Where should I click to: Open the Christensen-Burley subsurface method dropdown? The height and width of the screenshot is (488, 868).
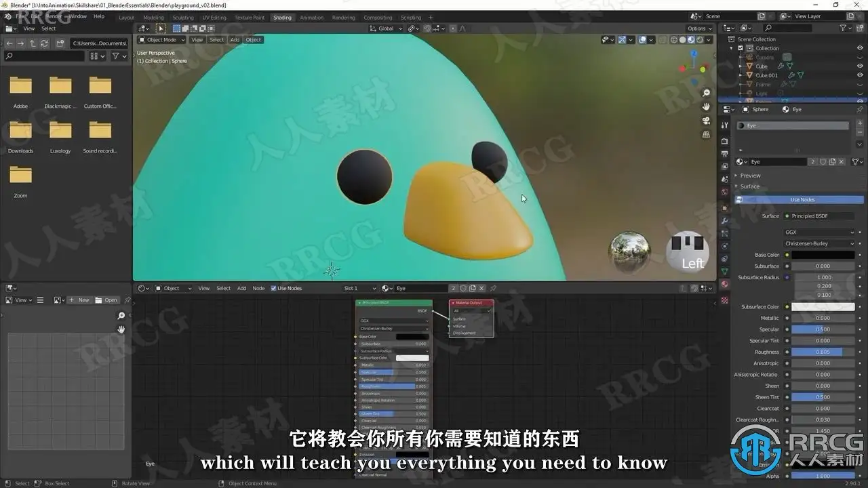pyautogui.click(x=819, y=243)
